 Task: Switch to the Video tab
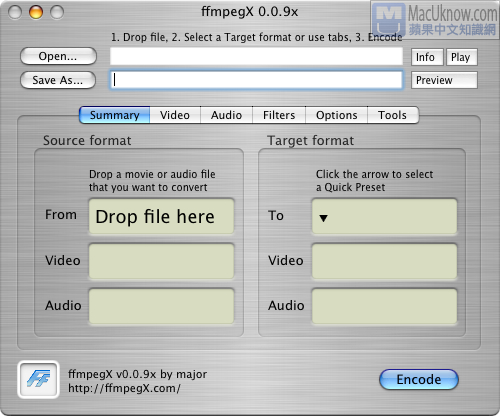coord(175,115)
